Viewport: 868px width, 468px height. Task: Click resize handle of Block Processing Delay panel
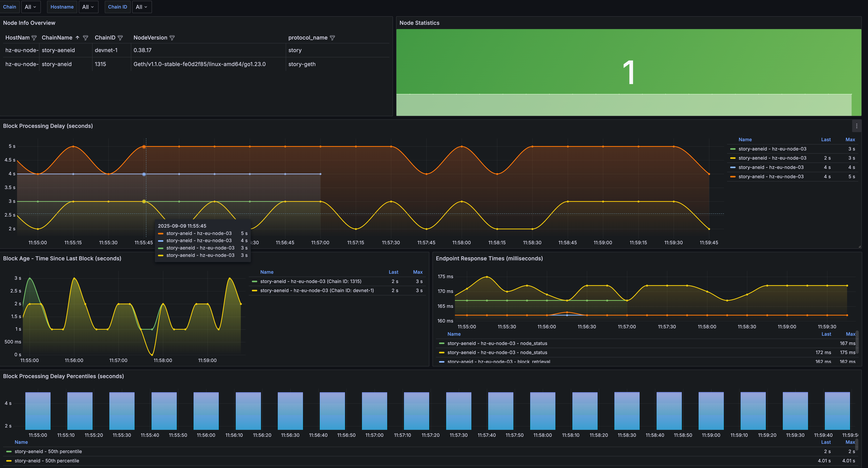(859, 247)
